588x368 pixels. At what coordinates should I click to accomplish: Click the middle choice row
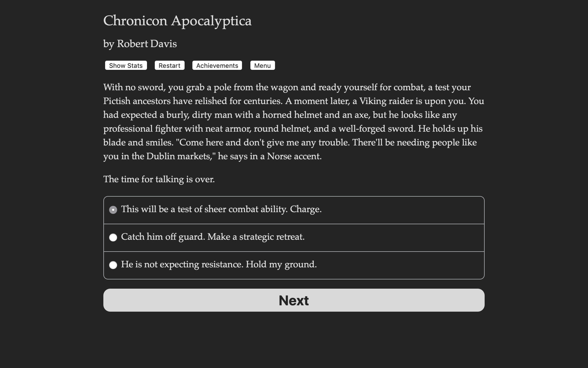point(294,237)
